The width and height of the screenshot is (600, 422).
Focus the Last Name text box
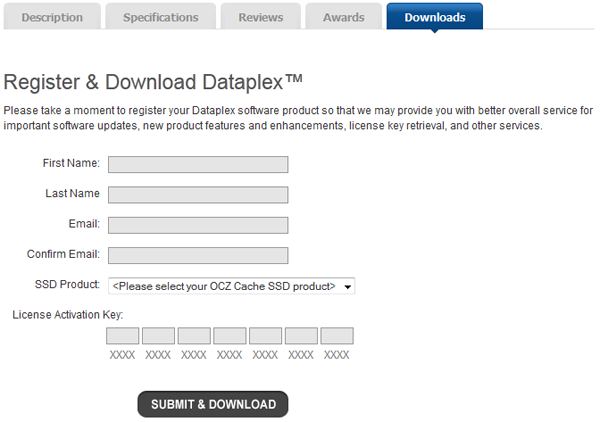click(x=198, y=194)
